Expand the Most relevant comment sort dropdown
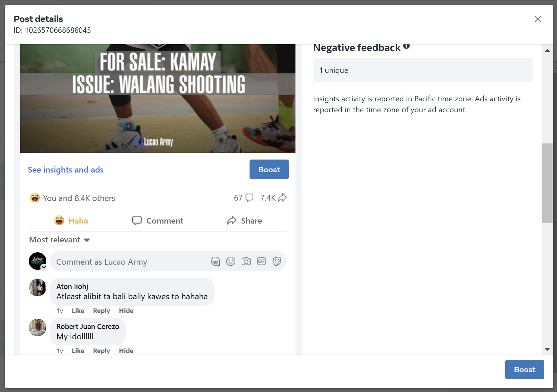Screen dimensions: 557x392 coord(59,240)
